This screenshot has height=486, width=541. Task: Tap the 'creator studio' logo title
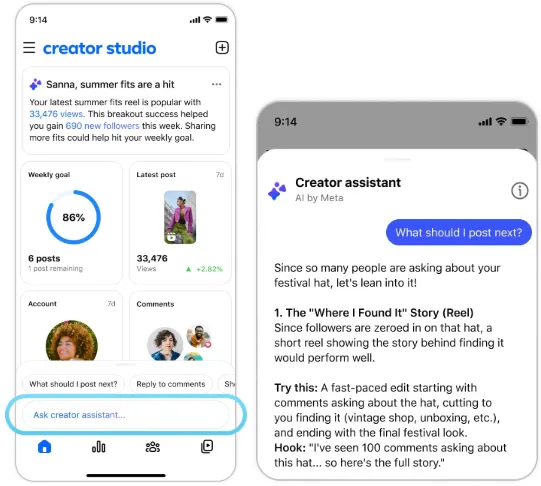(99, 48)
